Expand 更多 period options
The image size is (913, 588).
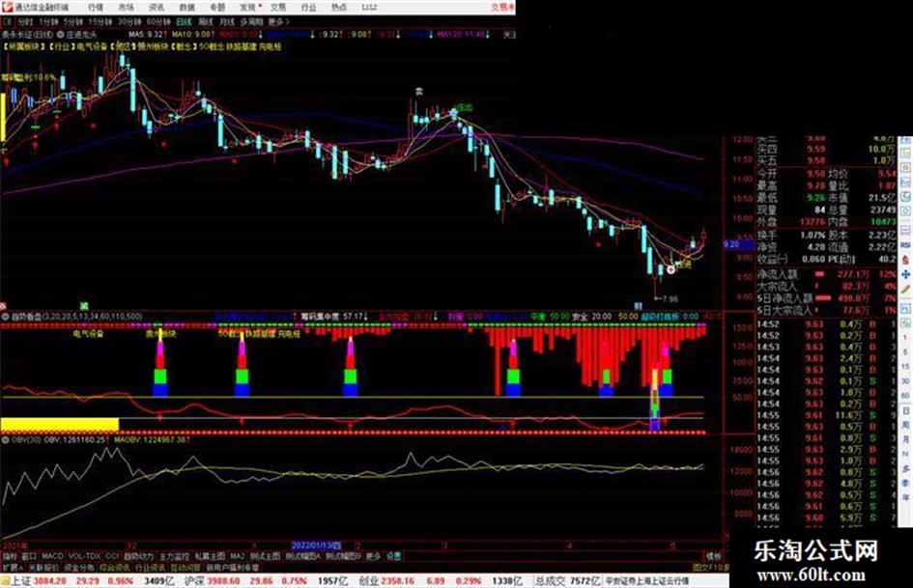(x=277, y=21)
